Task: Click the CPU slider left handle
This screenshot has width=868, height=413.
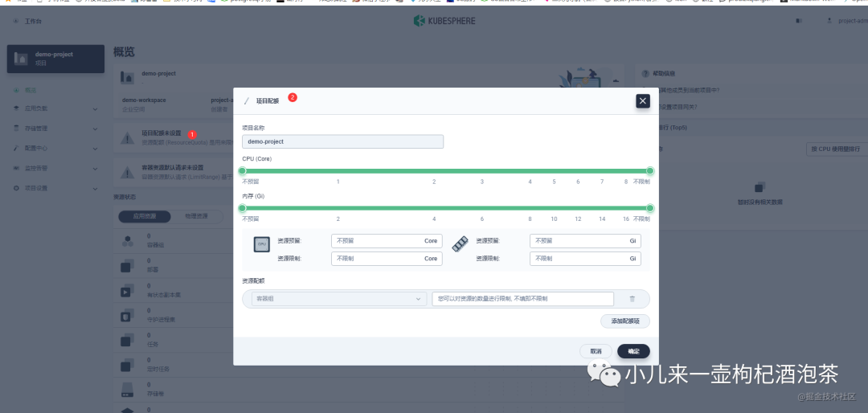Action: pos(242,171)
